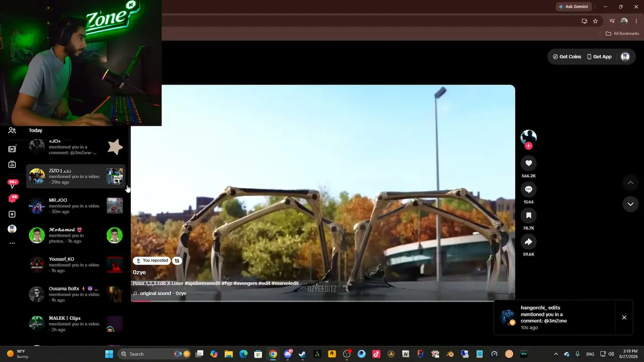Viewport: 644px width, 362px height.
Task: Open the «JO» comment mention notification
Action: tap(75, 147)
